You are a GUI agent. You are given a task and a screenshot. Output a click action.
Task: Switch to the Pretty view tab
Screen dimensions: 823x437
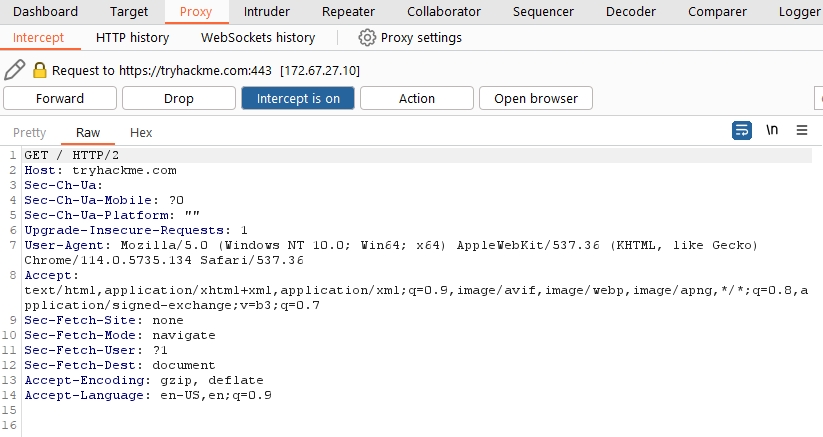click(x=30, y=133)
